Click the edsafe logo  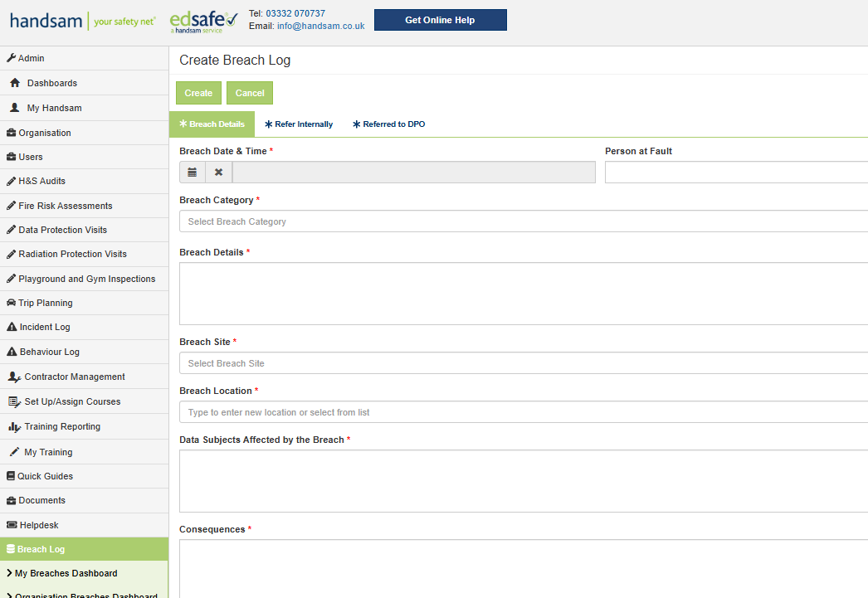(x=203, y=22)
